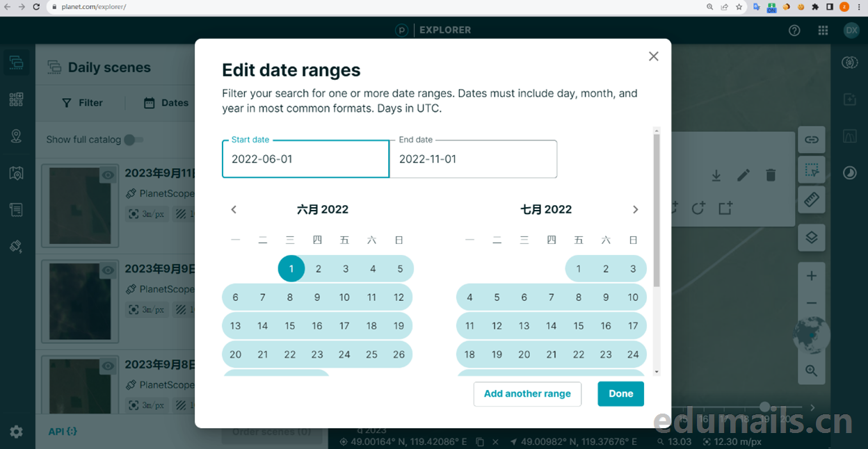Zoom in on the map
This screenshot has width=868, height=449.
tap(811, 276)
